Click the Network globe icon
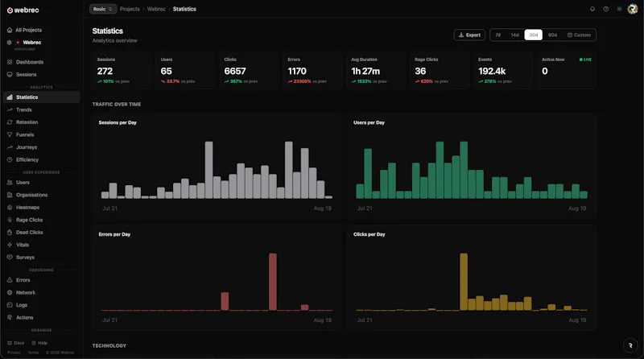 (x=10, y=292)
